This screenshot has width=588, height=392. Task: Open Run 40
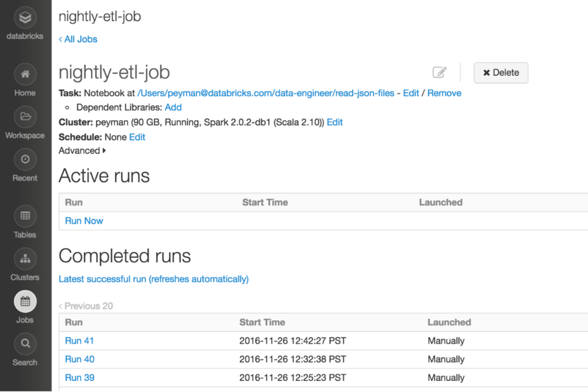(x=79, y=359)
